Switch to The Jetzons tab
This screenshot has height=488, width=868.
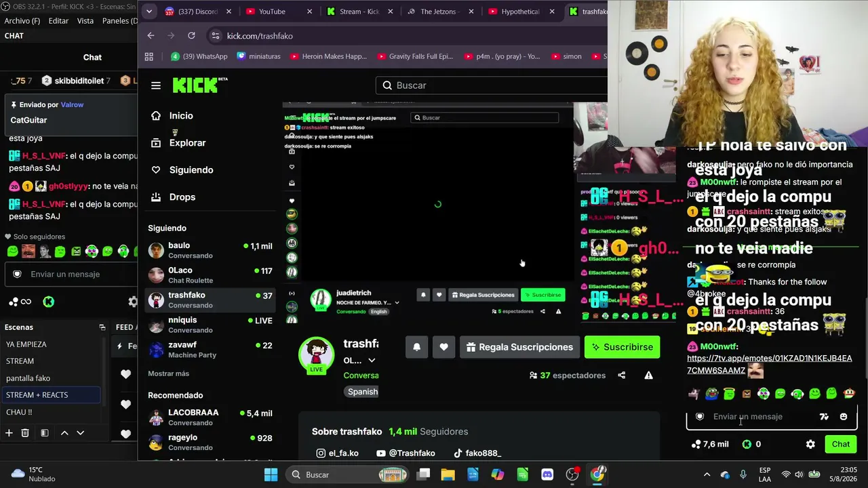[x=439, y=12]
